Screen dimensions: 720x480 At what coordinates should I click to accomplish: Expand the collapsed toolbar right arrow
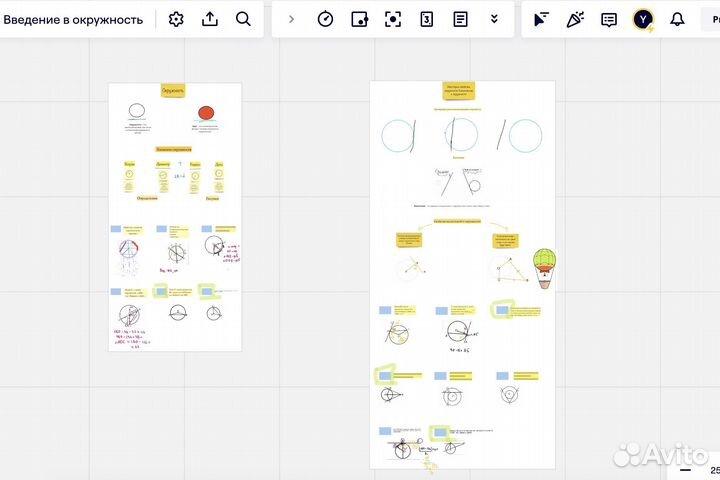click(x=291, y=19)
